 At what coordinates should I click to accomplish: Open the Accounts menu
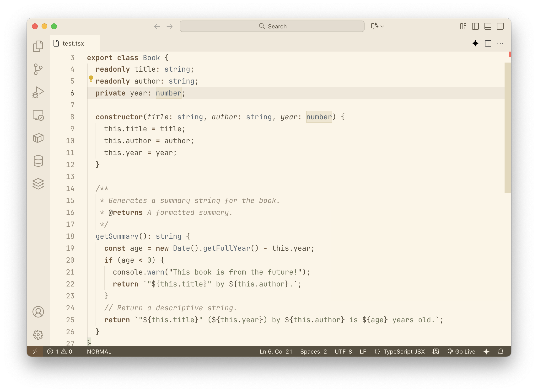[38, 312]
